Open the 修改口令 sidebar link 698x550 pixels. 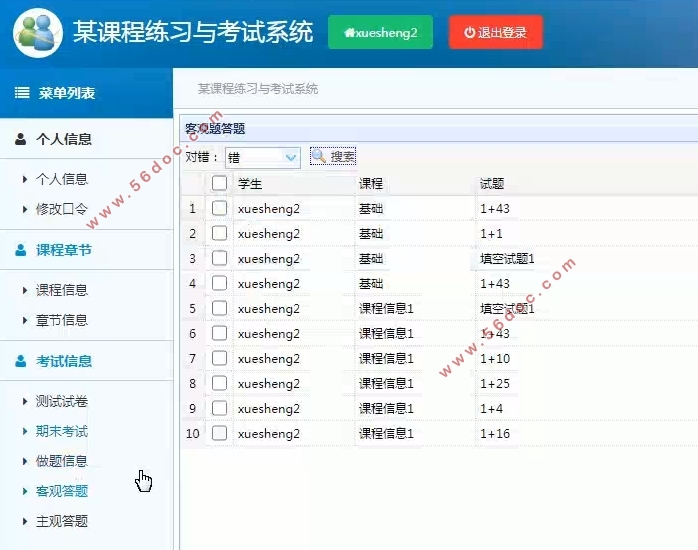(62, 209)
